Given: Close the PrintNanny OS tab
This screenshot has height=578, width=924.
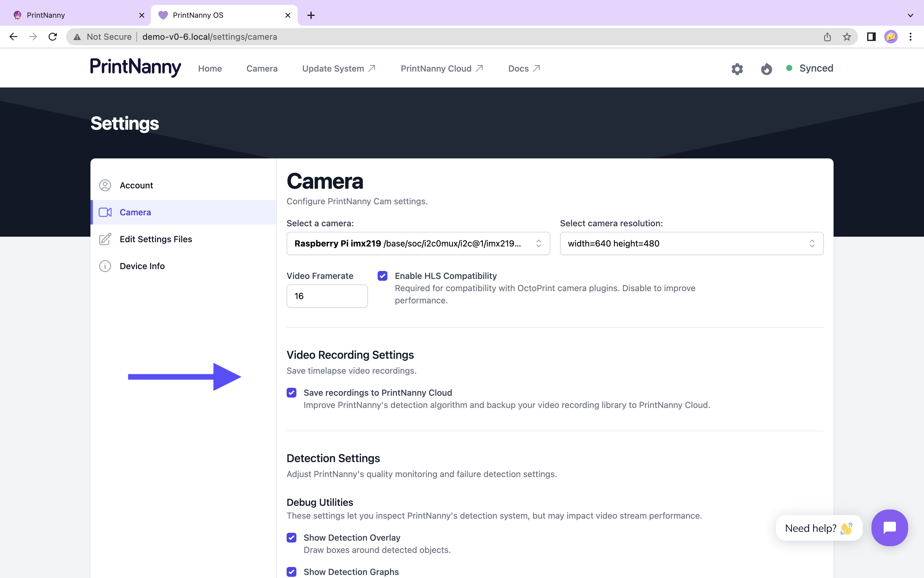Looking at the screenshot, I should [x=288, y=15].
